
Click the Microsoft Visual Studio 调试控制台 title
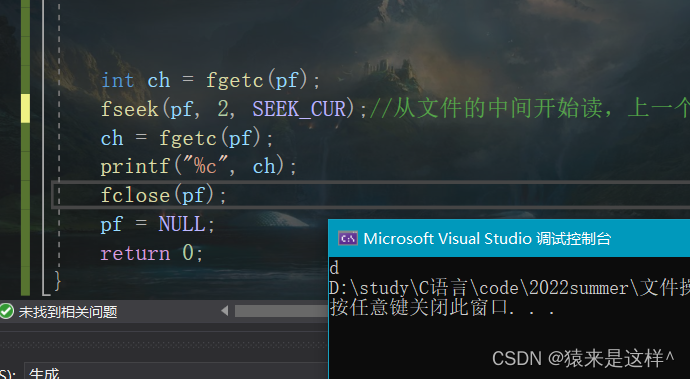pos(487,239)
